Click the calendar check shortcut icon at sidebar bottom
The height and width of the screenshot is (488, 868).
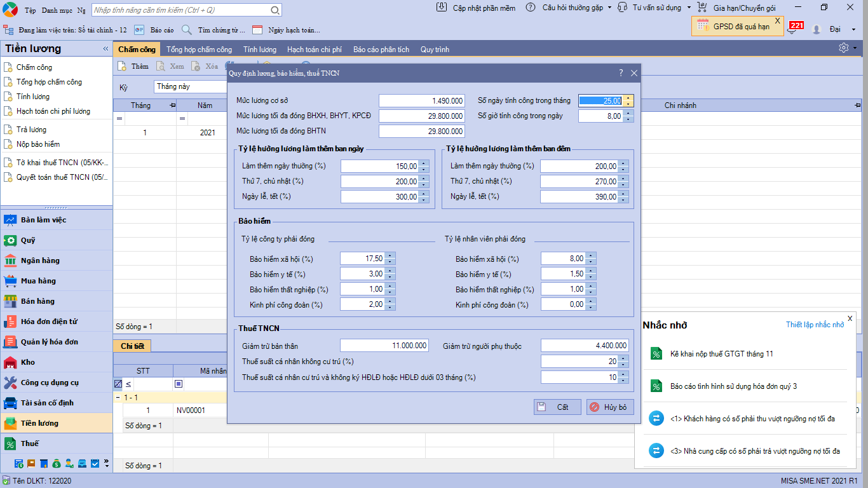coord(95,464)
